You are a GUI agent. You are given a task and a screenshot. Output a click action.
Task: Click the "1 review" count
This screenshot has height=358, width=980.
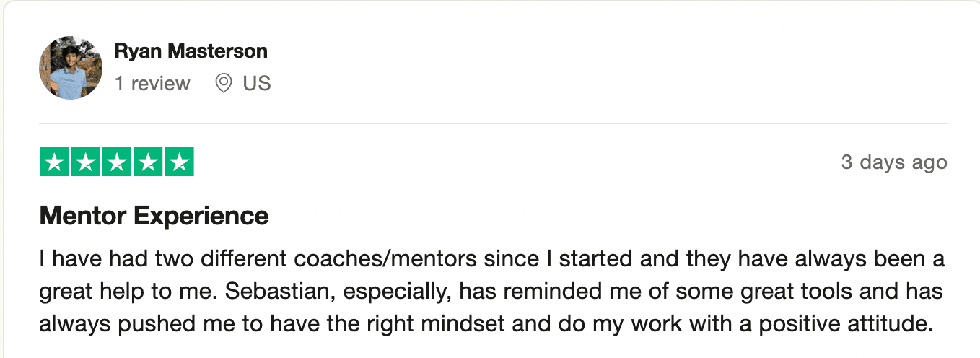pyautogui.click(x=152, y=84)
